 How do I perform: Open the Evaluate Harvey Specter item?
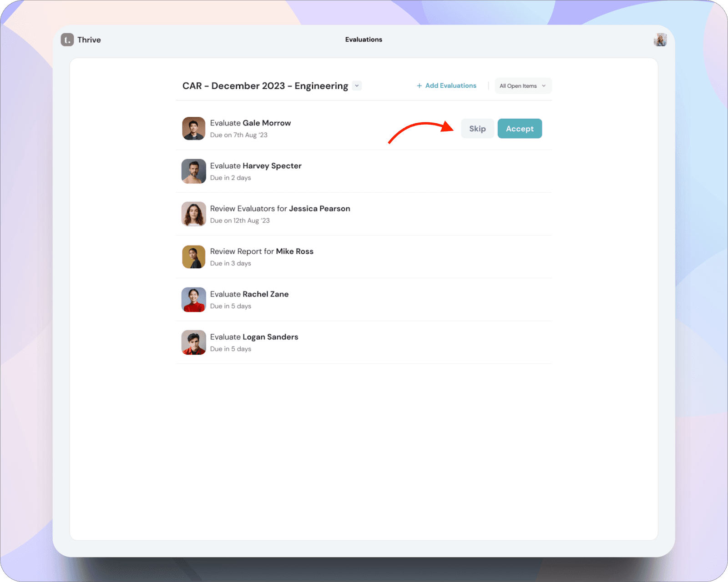(x=256, y=166)
